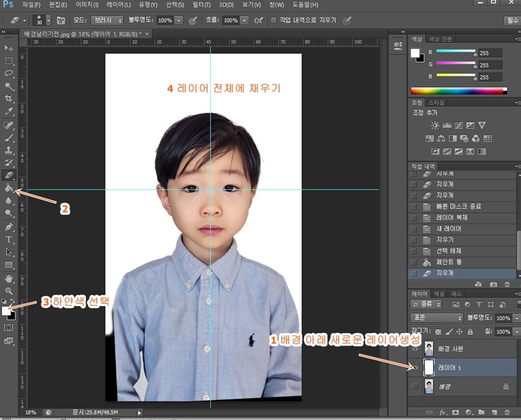Open the 불투명도 opacity dropdown arrow
Screen dimensions: 521x420
click(516, 318)
